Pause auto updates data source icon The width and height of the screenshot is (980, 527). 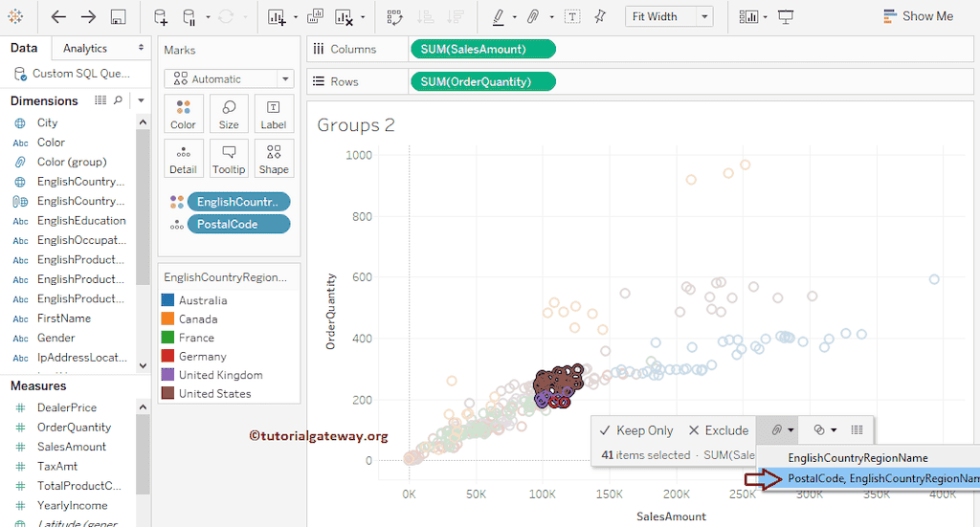tap(189, 17)
